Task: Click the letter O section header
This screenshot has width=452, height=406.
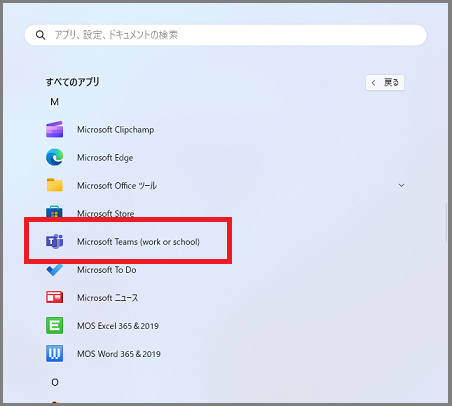Action: (x=55, y=382)
